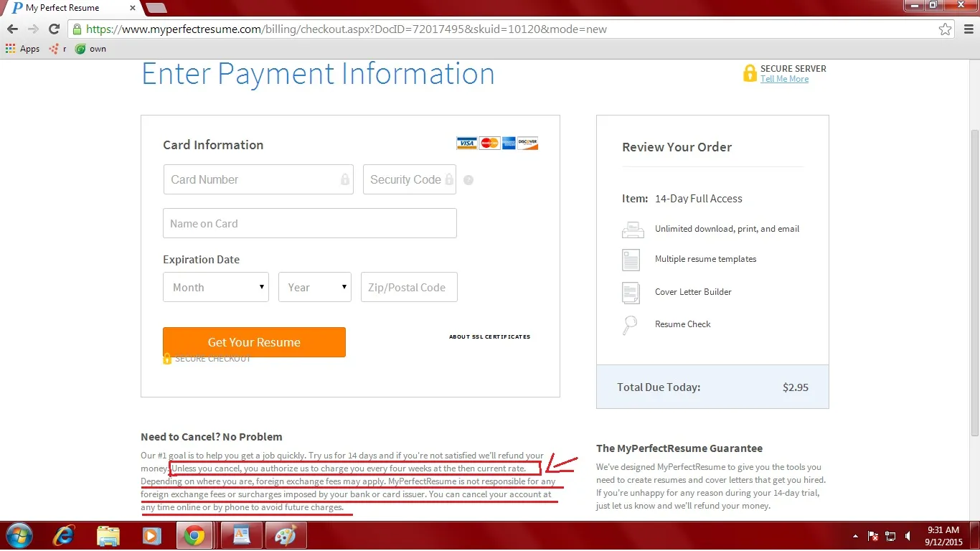This screenshot has height=551, width=980.
Task: Focus the Name on Card field
Action: (x=310, y=223)
